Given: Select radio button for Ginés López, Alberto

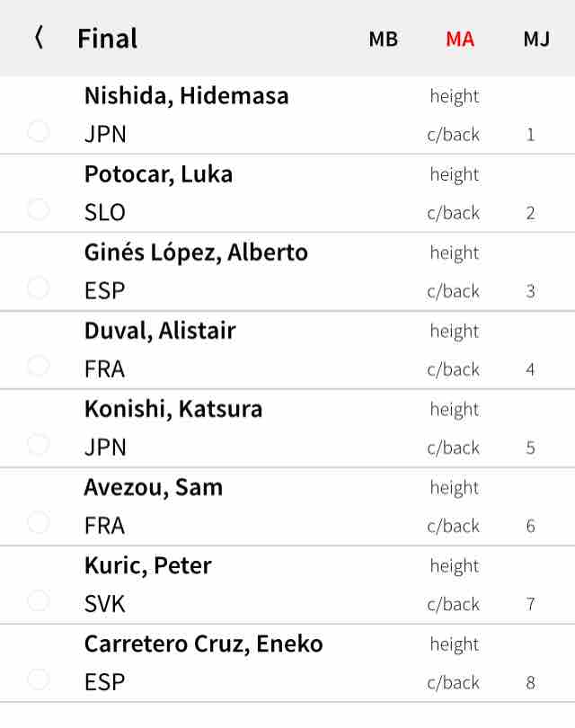Looking at the screenshot, I should [x=39, y=288].
